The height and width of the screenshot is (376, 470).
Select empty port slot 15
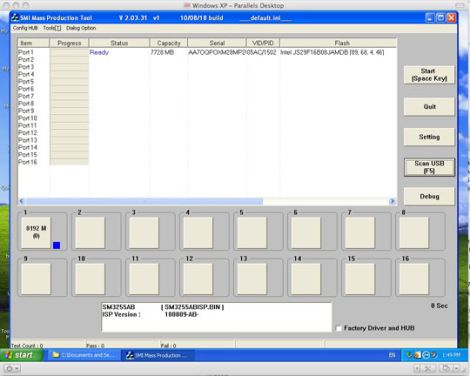click(360, 279)
